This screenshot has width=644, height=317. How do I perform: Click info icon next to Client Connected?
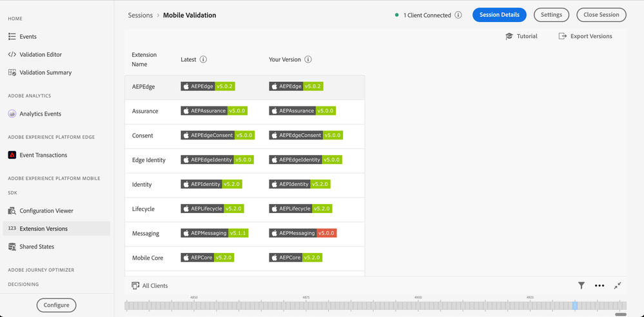coord(458,15)
